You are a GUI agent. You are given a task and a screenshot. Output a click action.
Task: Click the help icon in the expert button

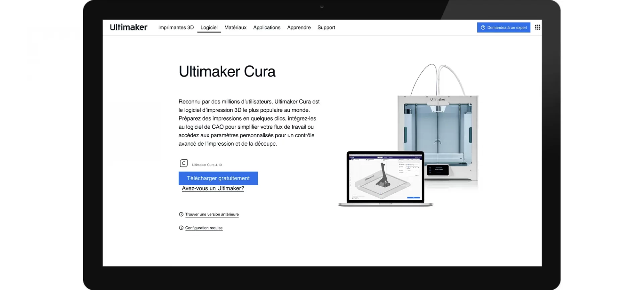tap(483, 28)
